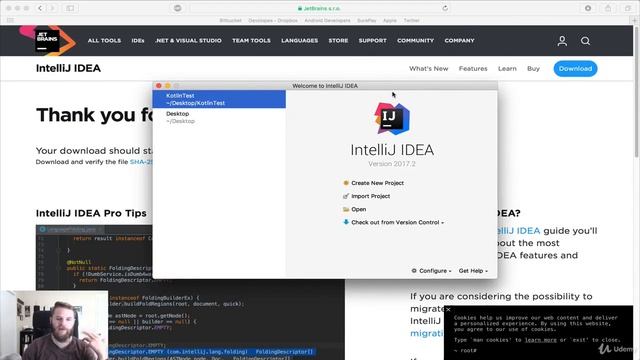640x360 pixels.
Task: Click the webcam video thumbnail of presenter
Action: [54, 325]
